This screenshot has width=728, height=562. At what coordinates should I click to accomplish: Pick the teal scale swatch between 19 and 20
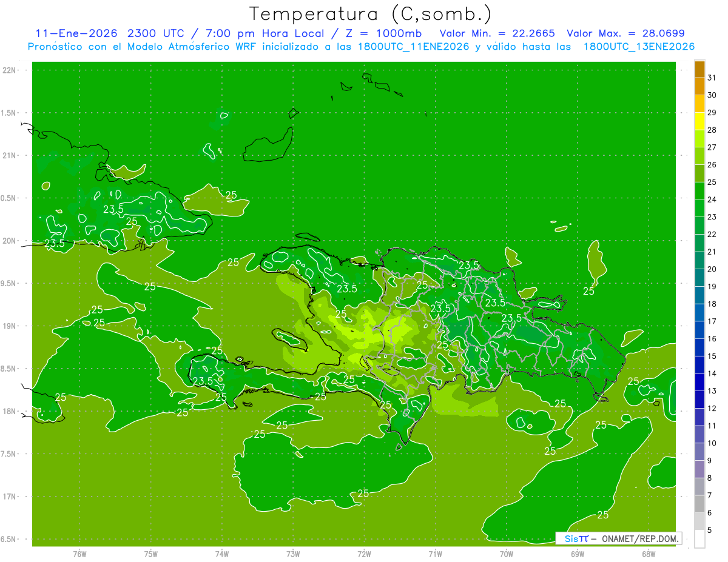tap(699, 278)
